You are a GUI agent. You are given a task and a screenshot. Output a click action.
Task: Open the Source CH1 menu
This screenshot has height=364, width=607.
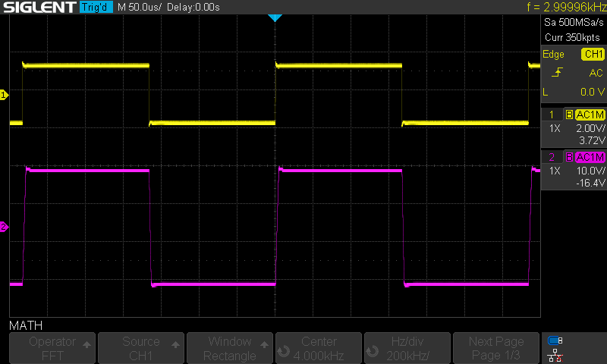click(141, 348)
